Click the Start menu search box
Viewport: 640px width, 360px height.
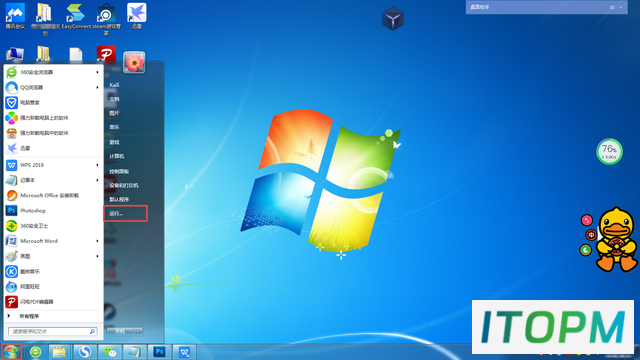click(53, 331)
